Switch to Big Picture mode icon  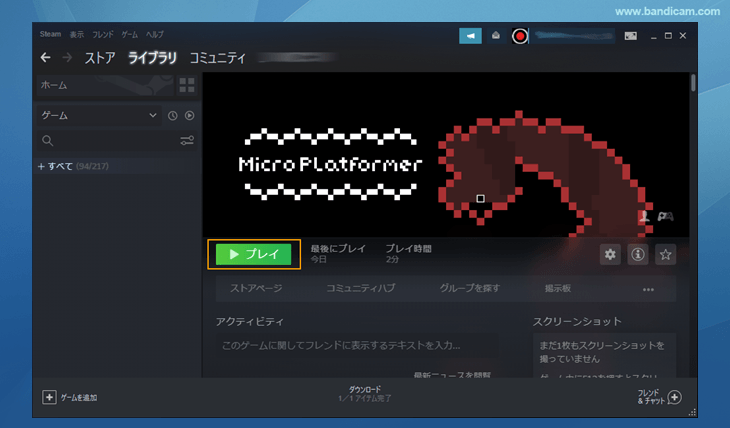[x=631, y=36]
